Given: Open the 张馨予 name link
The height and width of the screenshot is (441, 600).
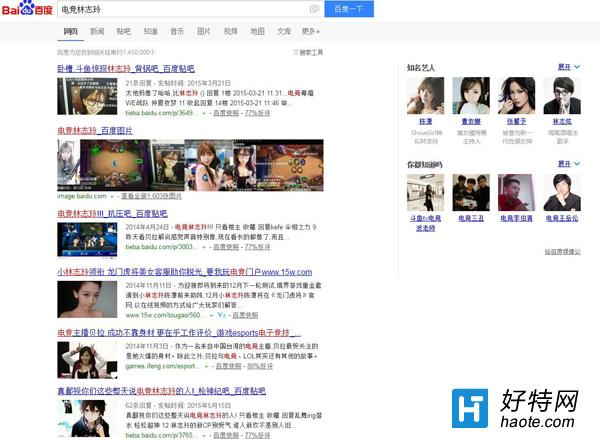Looking at the screenshot, I should tap(517, 121).
